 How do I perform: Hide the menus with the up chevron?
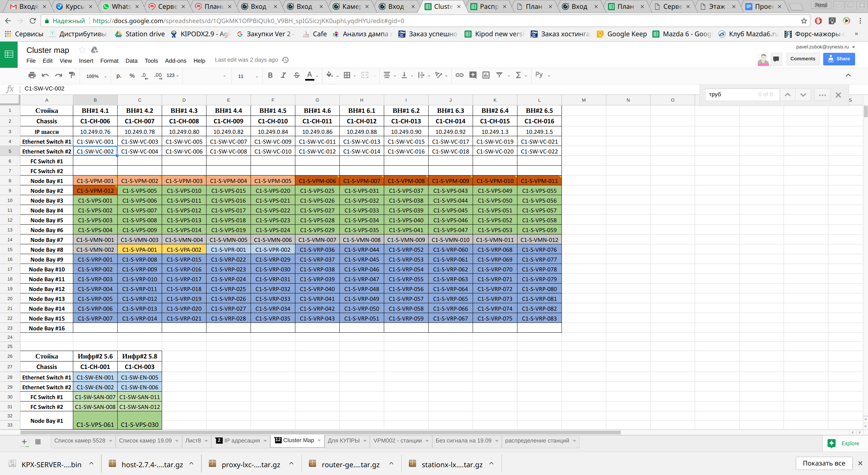[848, 75]
